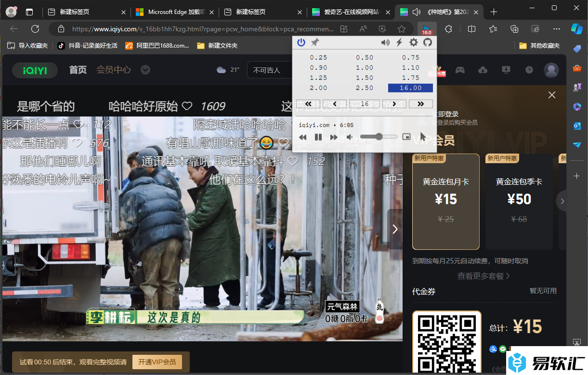
Task: Open the GitHub icon in popup
Action: coord(427,42)
